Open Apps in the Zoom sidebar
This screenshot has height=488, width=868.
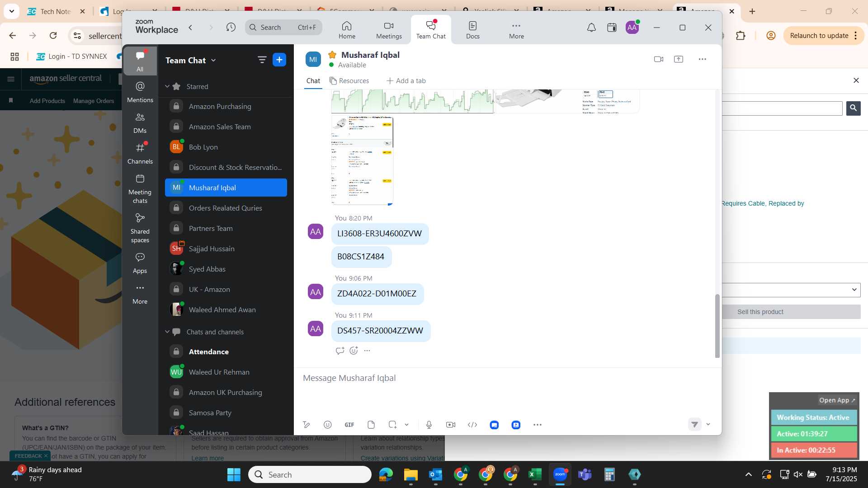[x=140, y=263]
